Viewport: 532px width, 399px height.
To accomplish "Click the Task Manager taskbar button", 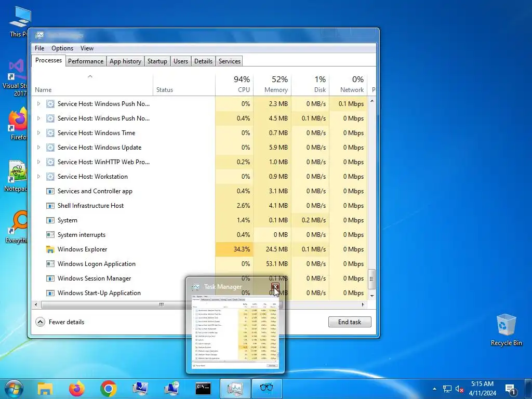I will pos(235,389).
